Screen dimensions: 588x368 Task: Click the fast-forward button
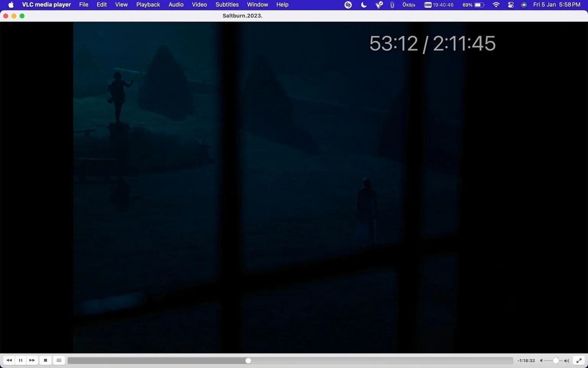point(32,360)
